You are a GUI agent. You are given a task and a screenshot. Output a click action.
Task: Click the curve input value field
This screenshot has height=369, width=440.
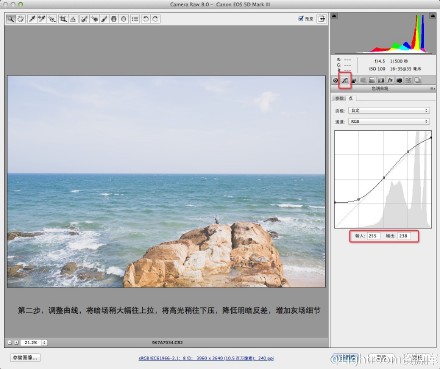[373, 236]
